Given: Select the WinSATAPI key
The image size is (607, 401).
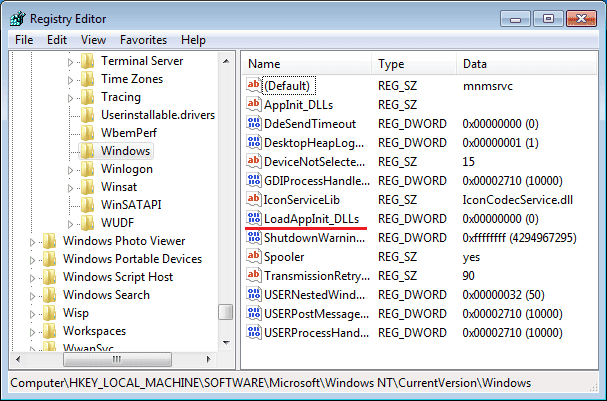Looking at the screenshot, I should pos(131,205).
